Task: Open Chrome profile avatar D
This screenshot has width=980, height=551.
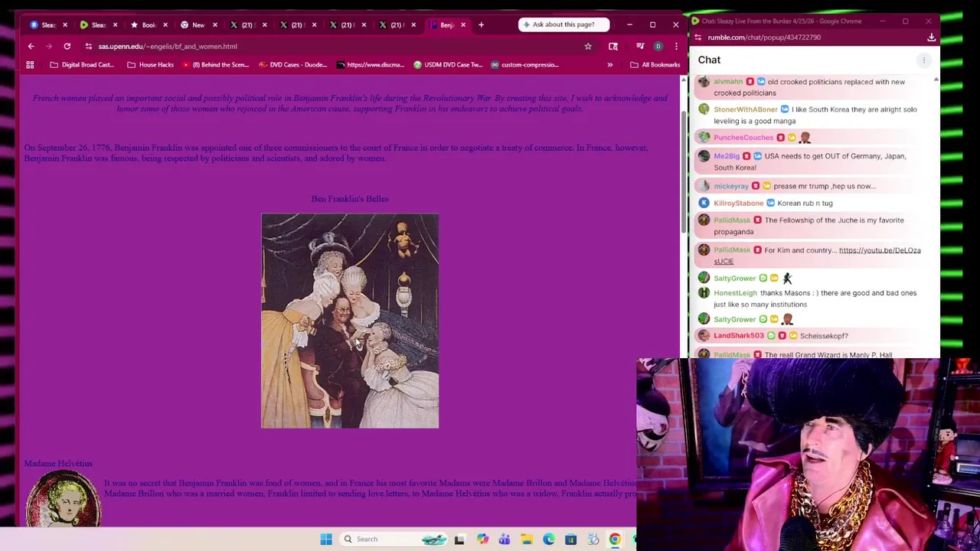Action: (x=658, y=46)
